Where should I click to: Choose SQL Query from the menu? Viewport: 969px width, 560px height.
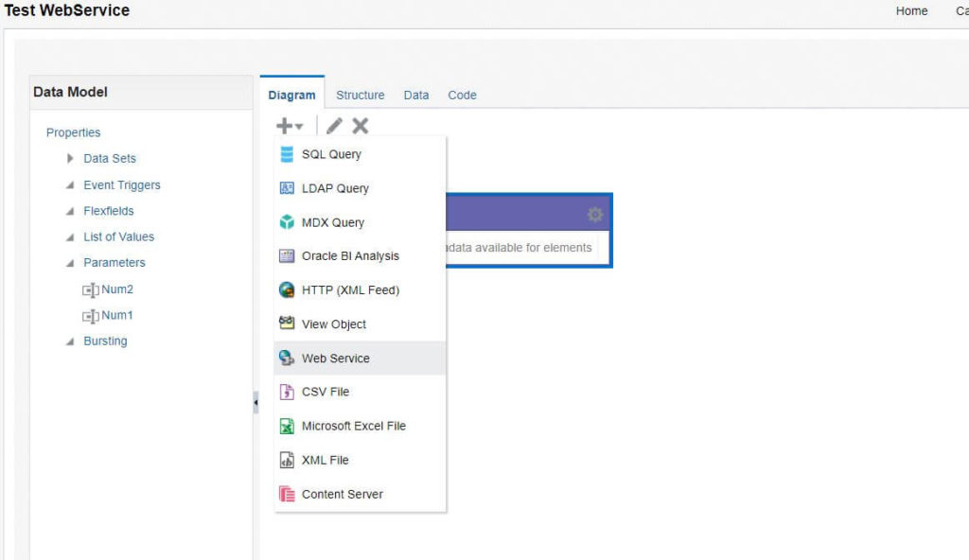[360, 154]
